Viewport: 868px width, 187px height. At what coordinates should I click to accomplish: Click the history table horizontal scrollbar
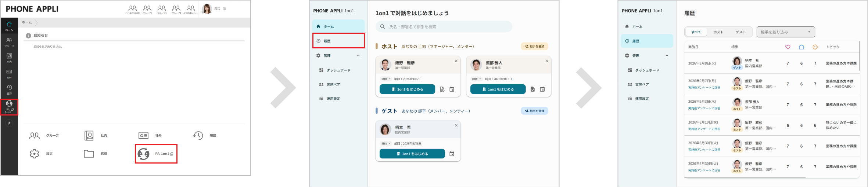[x=745, y=178]
